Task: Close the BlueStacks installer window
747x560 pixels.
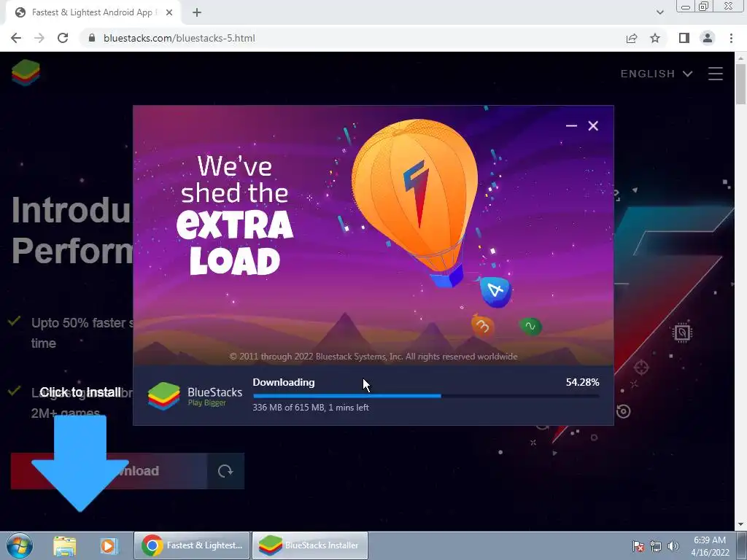Action: coord(593,125)
